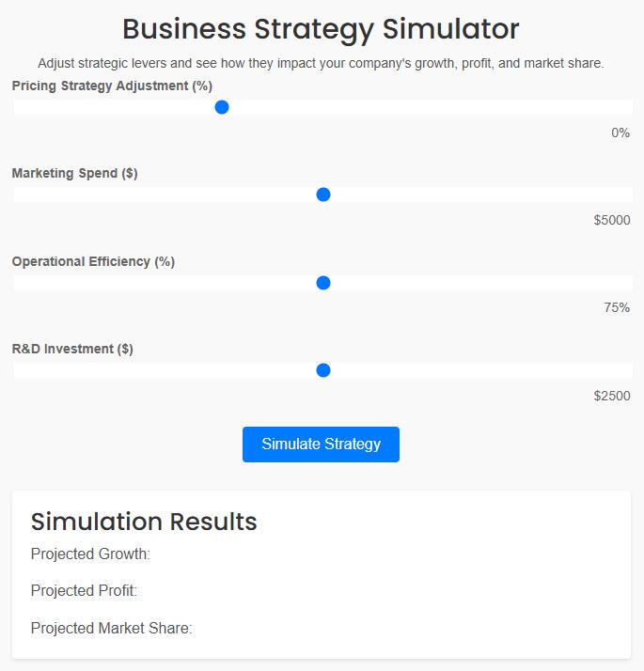Click the Projected Market Share result line
Screen dimensions: 644x671
(x=111, y=628)
